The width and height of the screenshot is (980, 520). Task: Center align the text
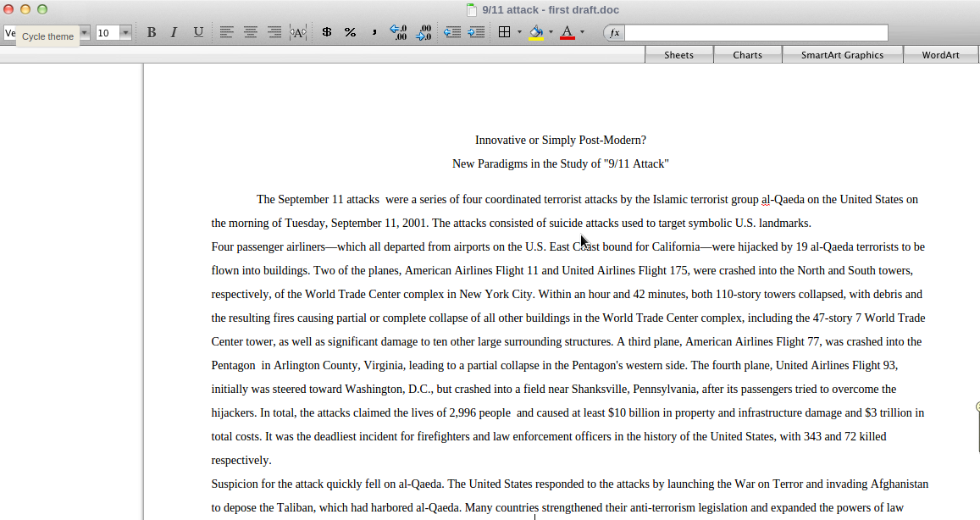point(250,32)
